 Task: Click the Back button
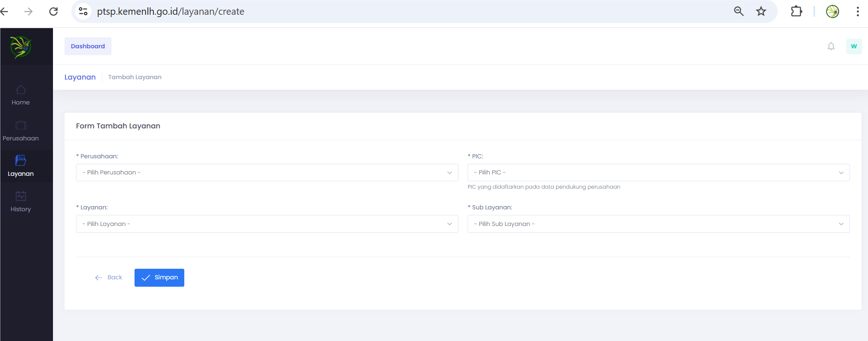click(109, 277)
